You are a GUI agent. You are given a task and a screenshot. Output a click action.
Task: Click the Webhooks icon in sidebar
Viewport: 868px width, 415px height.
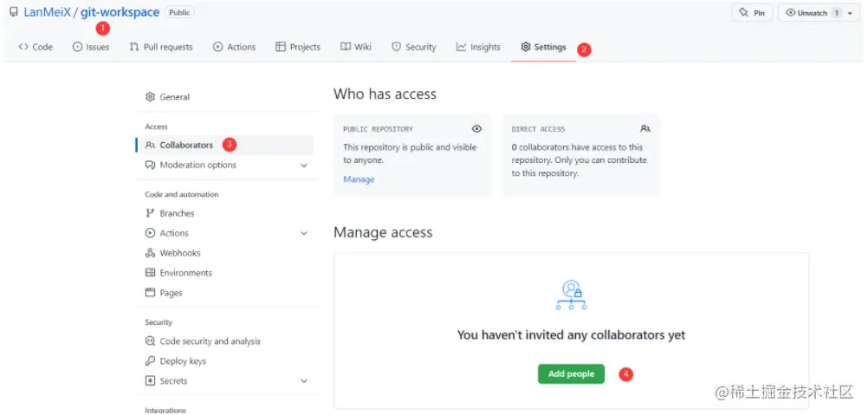click(150, 253)
